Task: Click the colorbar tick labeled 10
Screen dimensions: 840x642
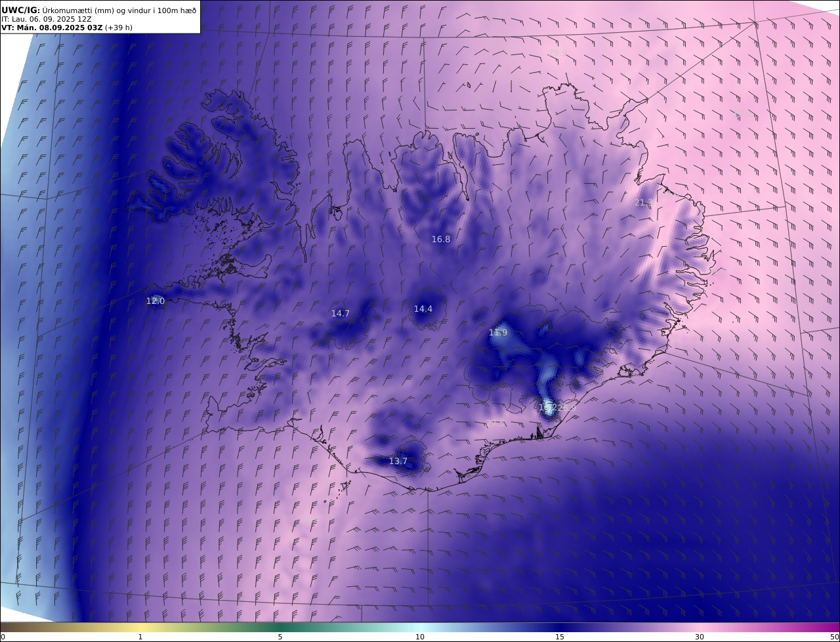Action: tap(420, 637)
